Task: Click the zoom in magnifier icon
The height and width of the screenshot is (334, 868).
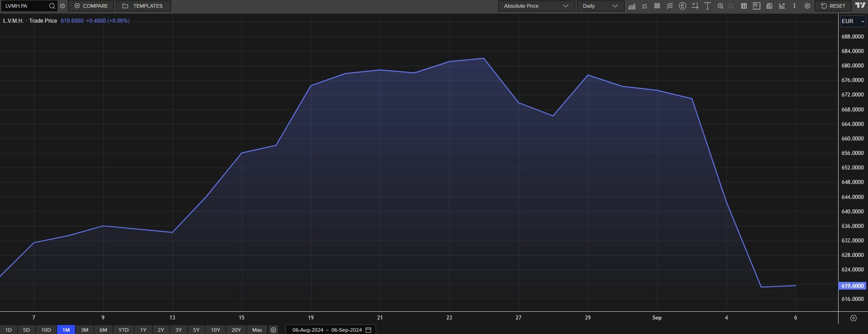Action: (x=720, y=6)
